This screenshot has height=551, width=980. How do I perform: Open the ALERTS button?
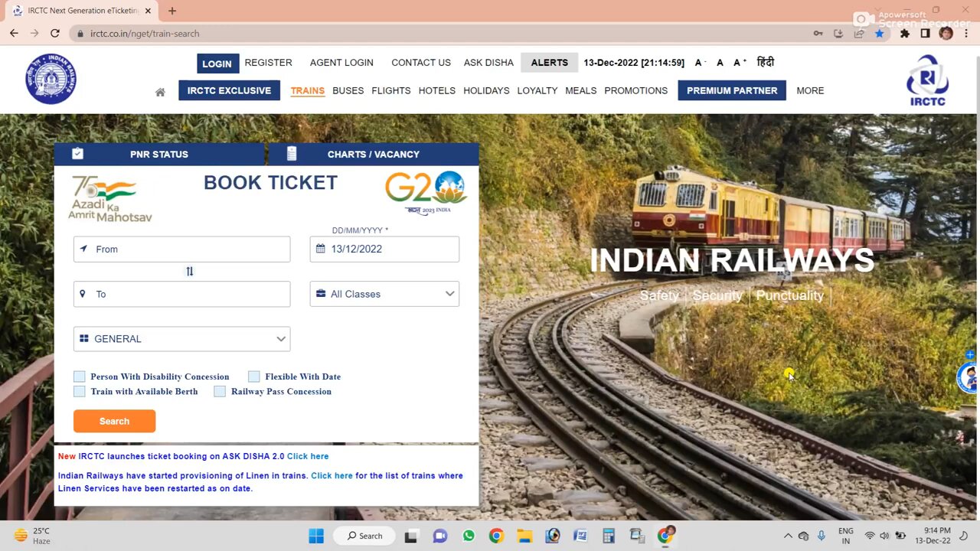coord(550,63)
